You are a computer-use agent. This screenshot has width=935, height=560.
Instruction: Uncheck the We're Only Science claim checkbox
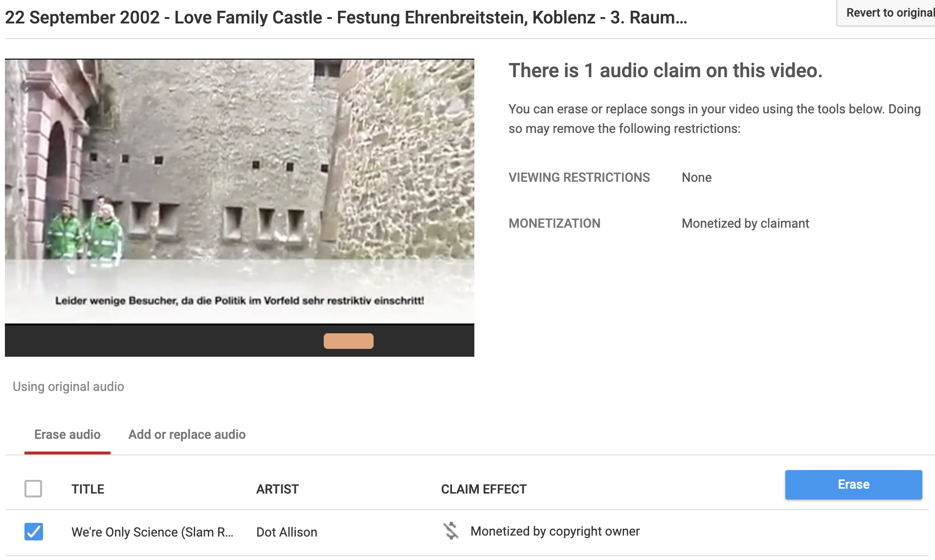pyautogui.click(x=34, y=532)
